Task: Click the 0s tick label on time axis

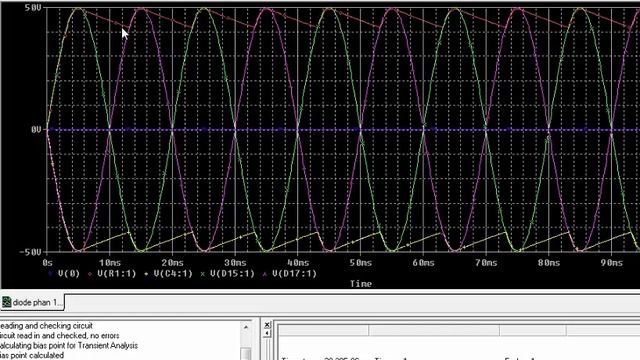Action: [47, 262]
